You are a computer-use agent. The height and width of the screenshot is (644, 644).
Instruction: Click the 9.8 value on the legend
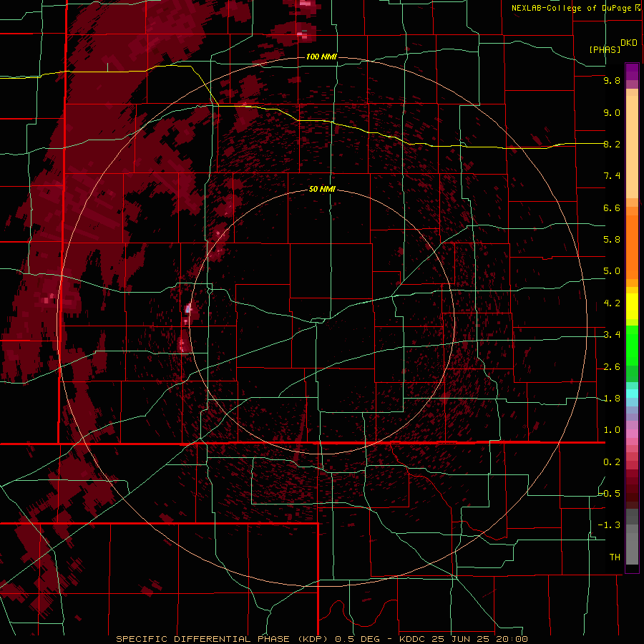click(x=612, y=80)
